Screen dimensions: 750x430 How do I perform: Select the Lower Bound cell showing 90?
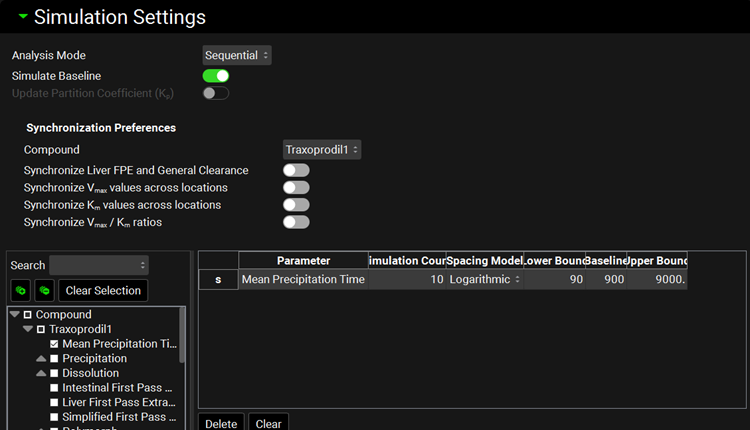554,280
